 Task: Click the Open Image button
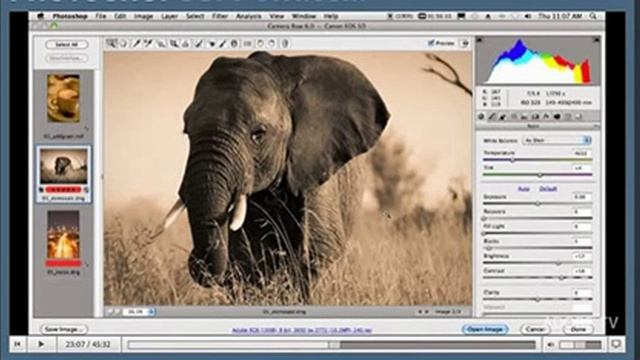click(485, 329)
